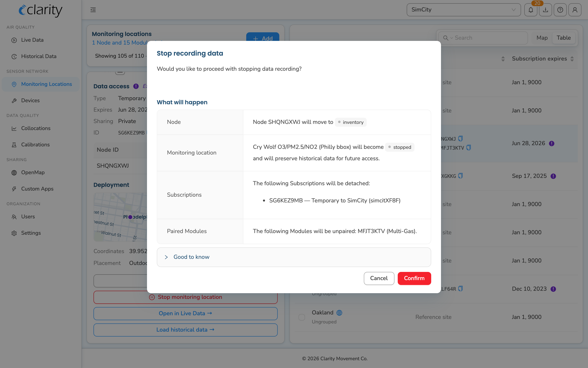The image size is (588, 368).
Task: Open the notifications bell
Action: tap(531, 10)
